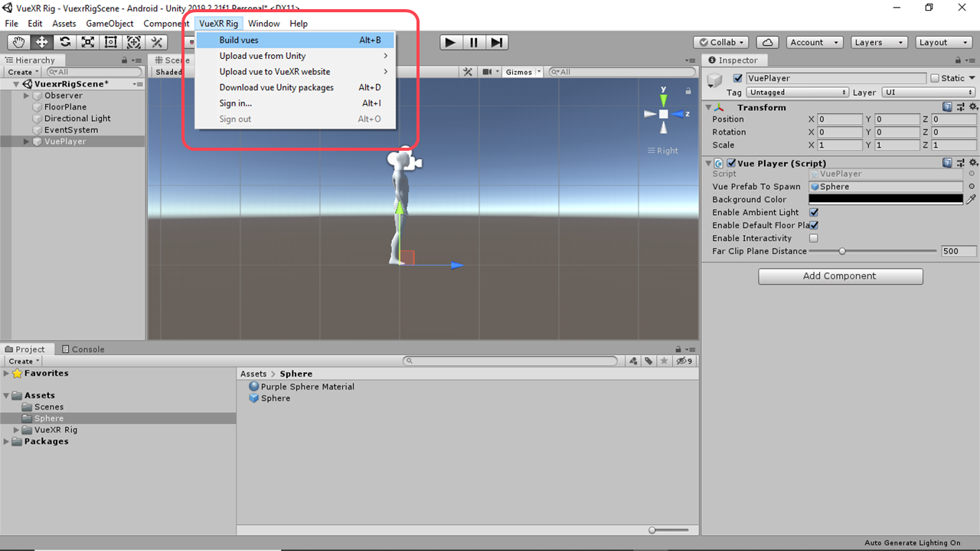Select the combined Transform tool
Viewport: 980px width, 551px height.
(x=134, y=42)
